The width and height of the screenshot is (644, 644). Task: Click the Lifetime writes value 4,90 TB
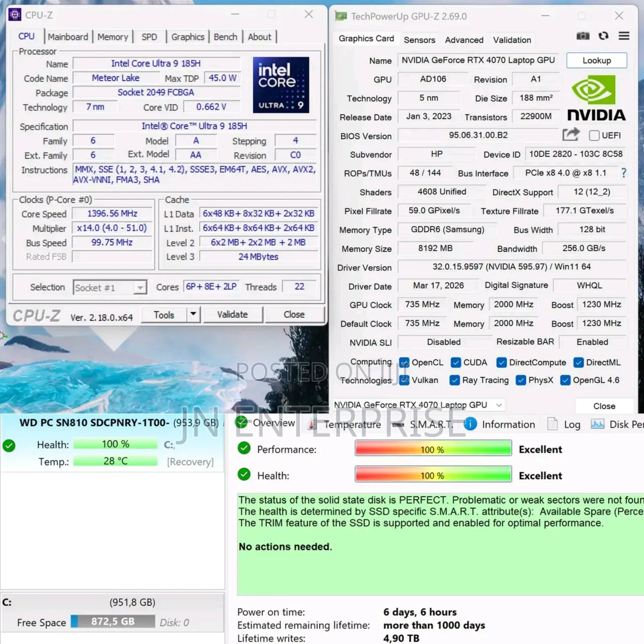coord(401,638)
